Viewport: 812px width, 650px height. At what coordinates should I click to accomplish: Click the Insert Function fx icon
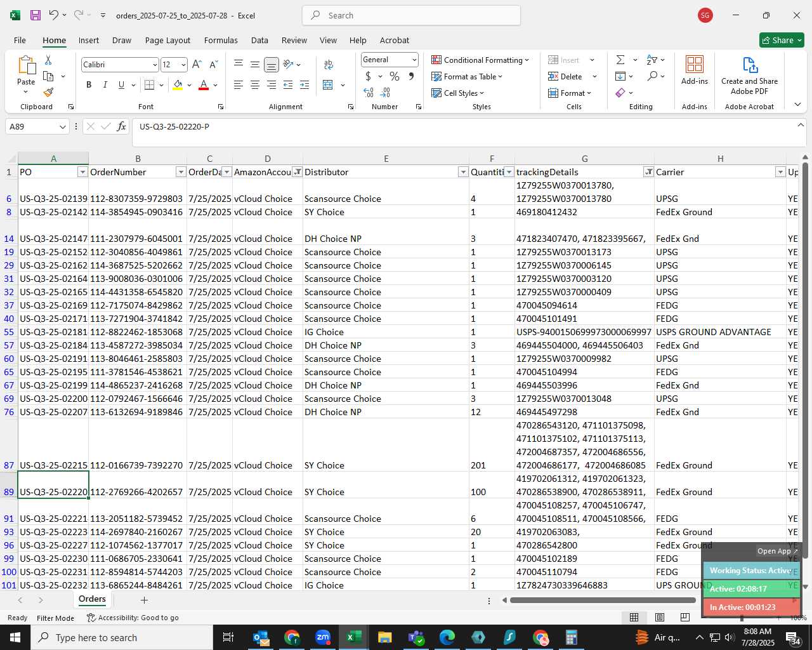coord(121,127)
